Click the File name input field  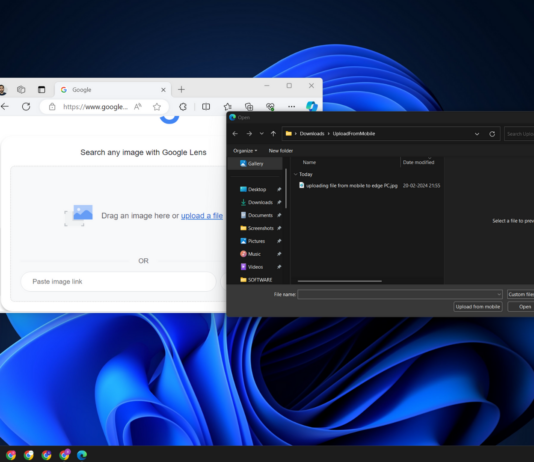pyautogui.click(x=397, y=294)
